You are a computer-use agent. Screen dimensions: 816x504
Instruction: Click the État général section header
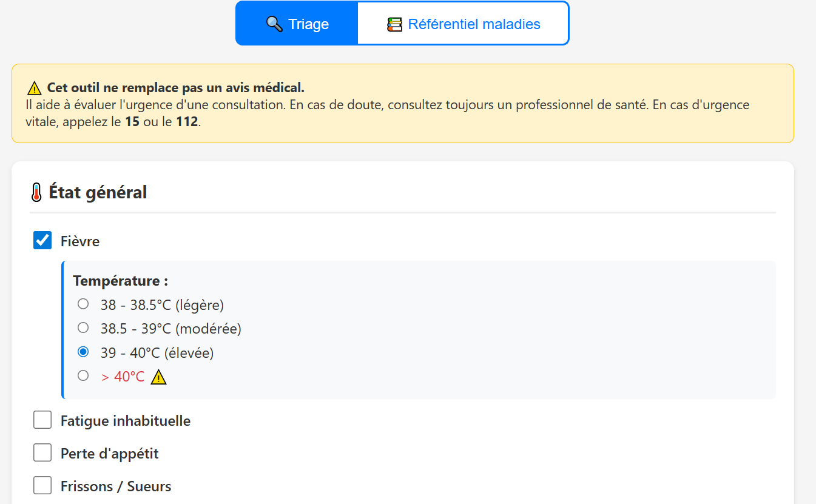(x=97, y=192)
